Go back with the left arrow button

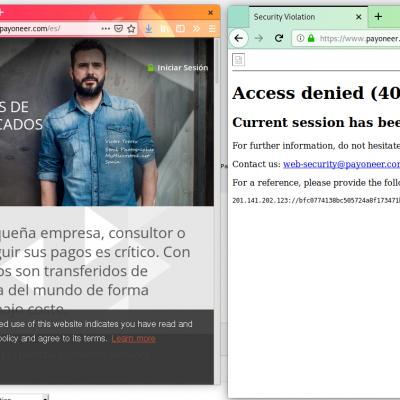pos(239,38)
